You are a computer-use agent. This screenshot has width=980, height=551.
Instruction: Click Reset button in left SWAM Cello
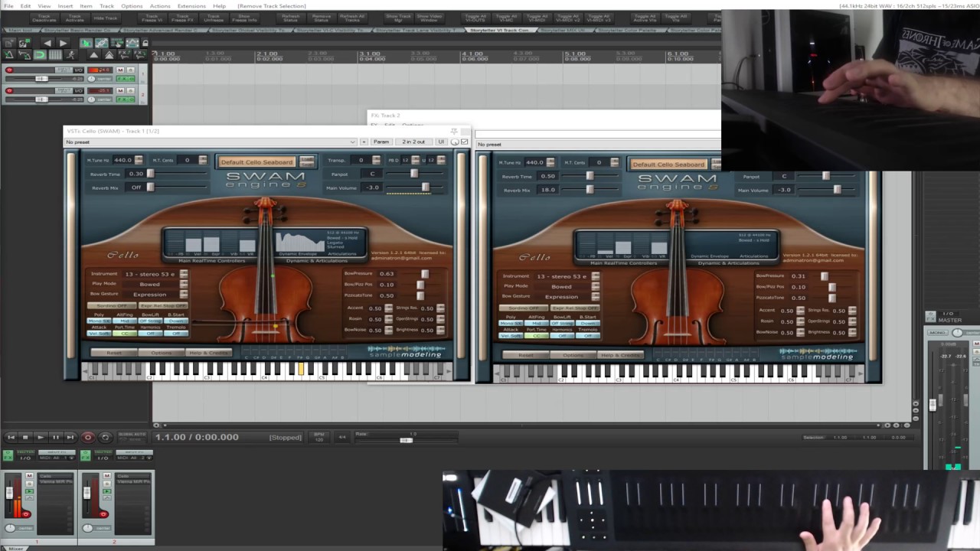114,353
